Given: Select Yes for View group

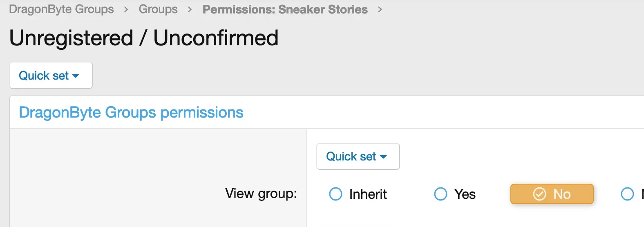Looking at the screenshot, I should 455,194.
